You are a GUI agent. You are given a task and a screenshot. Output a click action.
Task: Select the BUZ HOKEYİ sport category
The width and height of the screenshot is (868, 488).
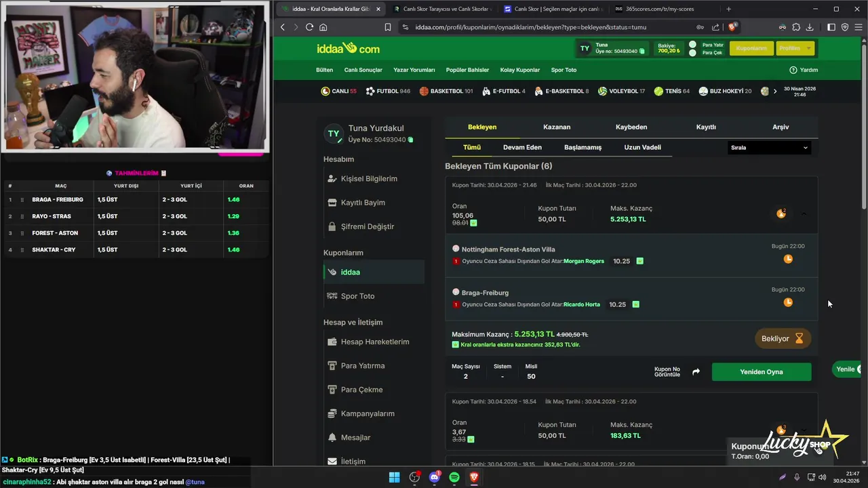(x=726, y=91)
